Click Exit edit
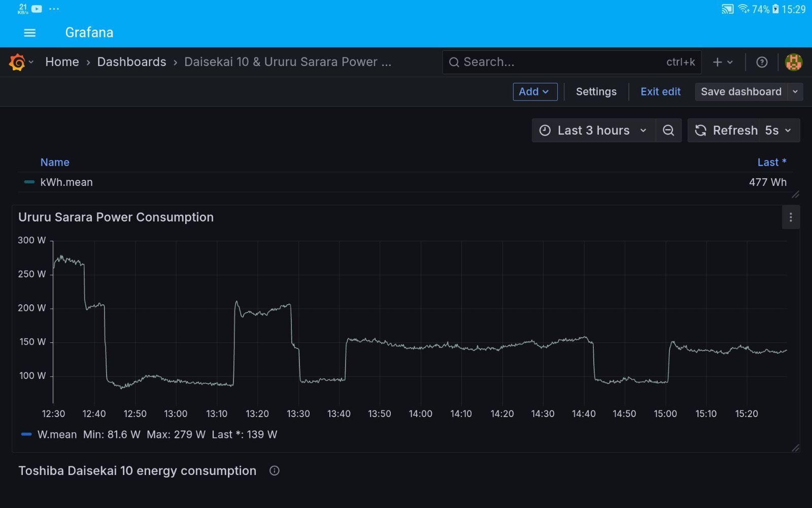Viewport: 812px width, 508px height. tap(660, 91)
